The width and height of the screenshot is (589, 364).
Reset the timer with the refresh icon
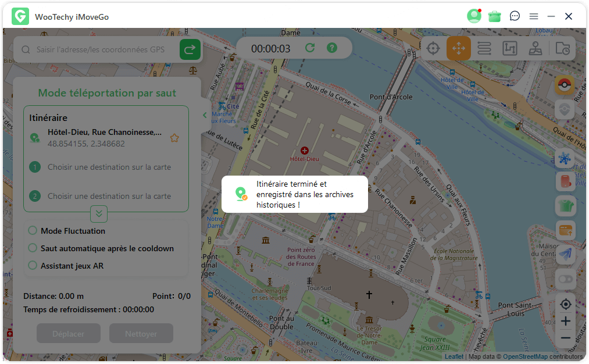[x=310, y=48]
